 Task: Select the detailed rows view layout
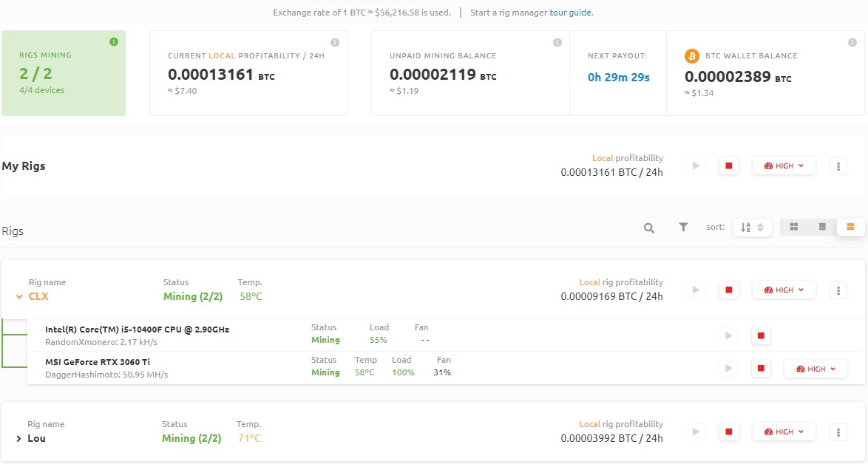click(850, 227)
